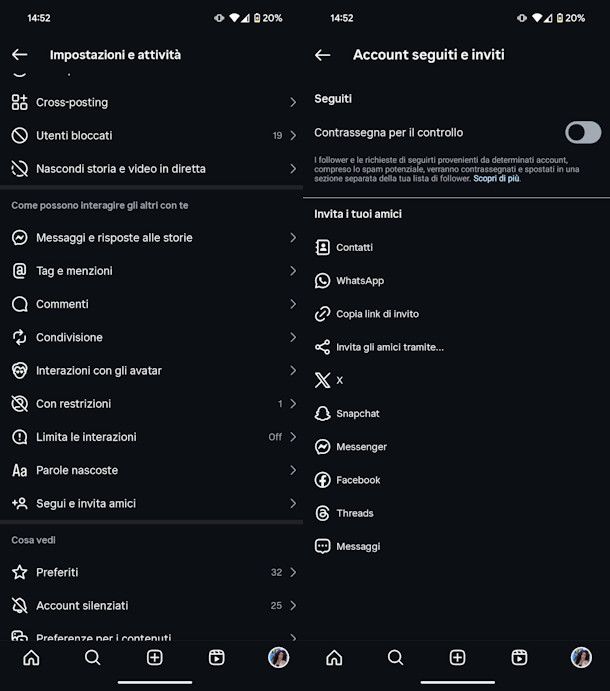
Task: Tap the search magnifier in right navigation bar
Action: click(x=395, y=657)
